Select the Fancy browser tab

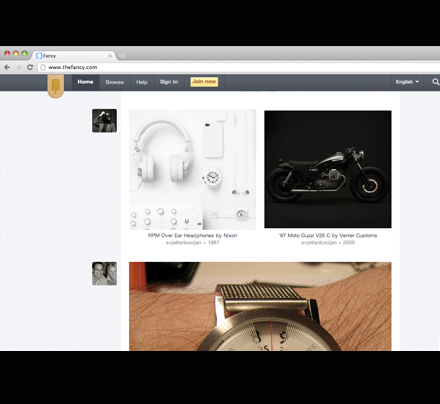[x=73, y=56]
